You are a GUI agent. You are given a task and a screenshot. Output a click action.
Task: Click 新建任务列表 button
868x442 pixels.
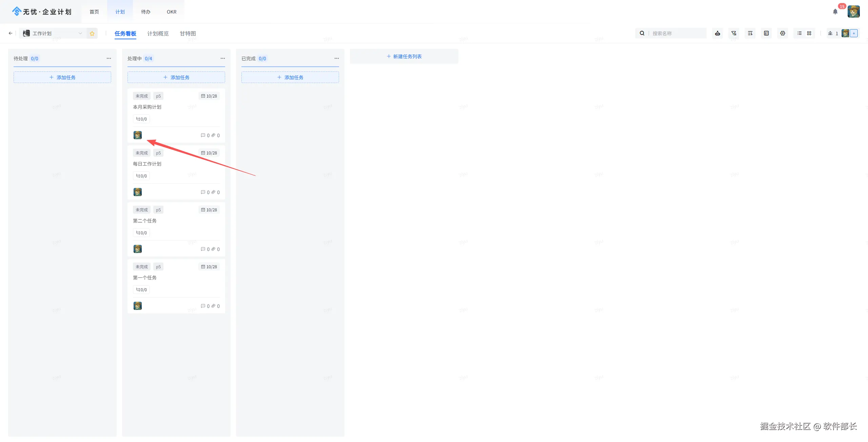404,56
